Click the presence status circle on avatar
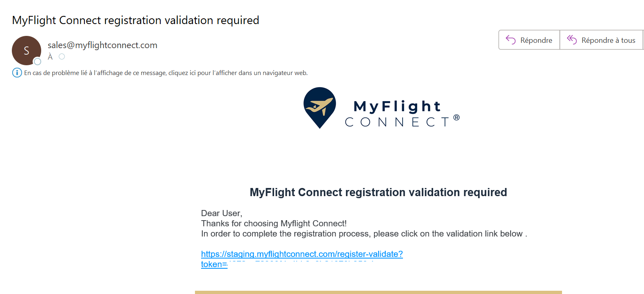 coord(38,62)
